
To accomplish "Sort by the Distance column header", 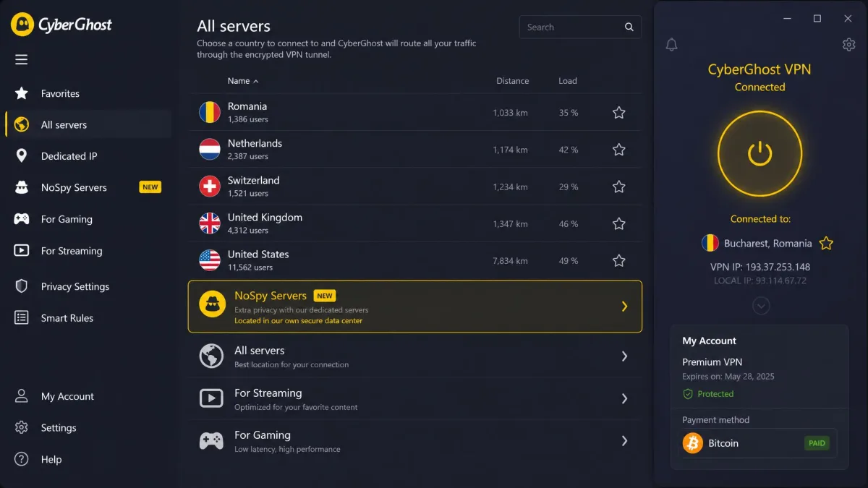I will tap(512, 81).
